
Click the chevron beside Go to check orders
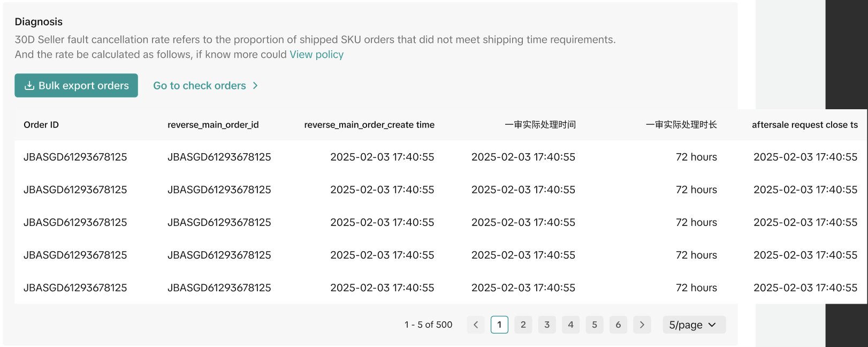[255, 86]
